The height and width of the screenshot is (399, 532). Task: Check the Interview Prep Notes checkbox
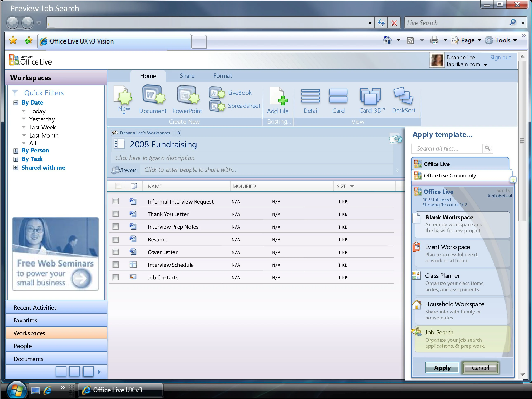click(115, 226)
